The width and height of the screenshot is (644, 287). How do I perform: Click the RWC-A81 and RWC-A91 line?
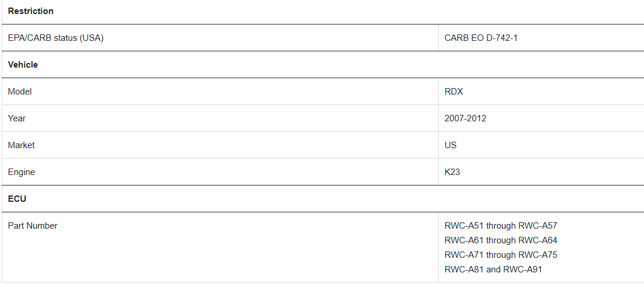493,269
